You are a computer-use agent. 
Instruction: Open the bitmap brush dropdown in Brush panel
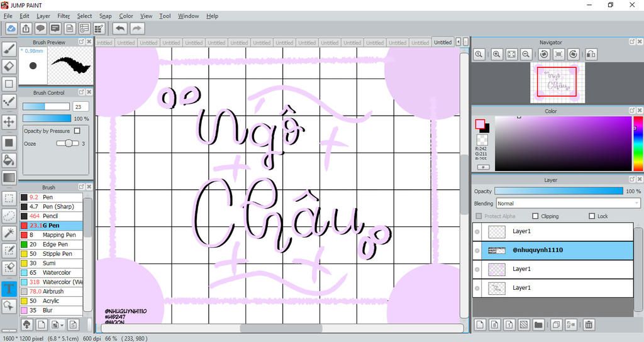click(57, 325)
